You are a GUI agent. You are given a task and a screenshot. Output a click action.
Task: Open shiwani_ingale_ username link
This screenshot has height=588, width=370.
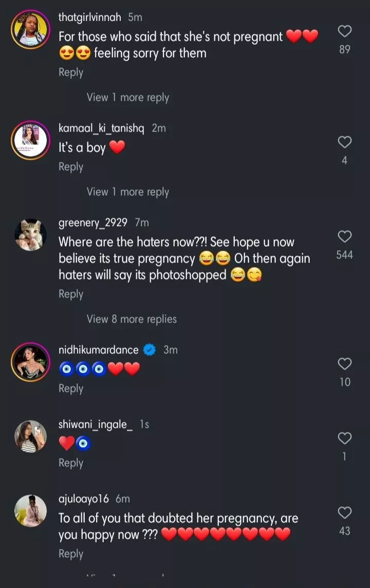96,425
